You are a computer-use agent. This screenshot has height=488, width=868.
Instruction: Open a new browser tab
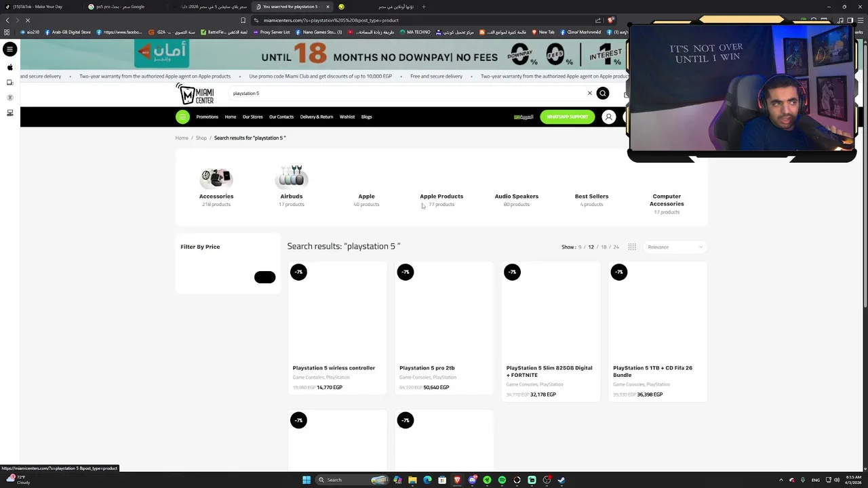coord(424,7)
